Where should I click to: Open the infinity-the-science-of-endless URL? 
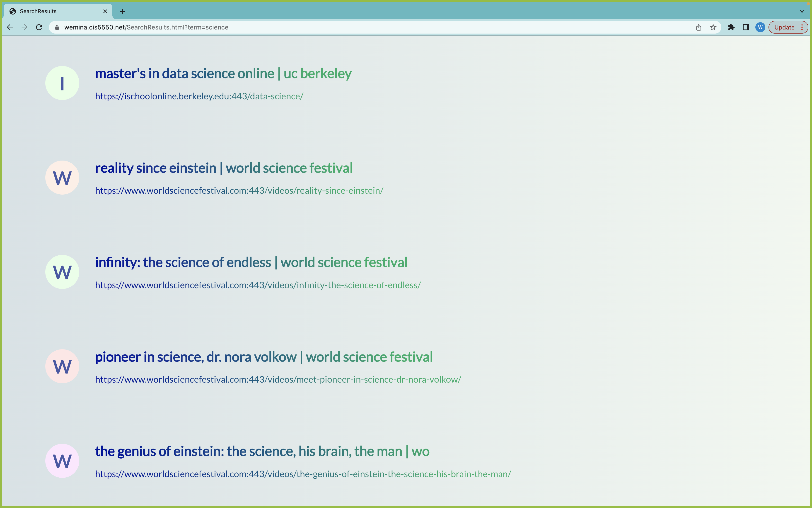click(258, 285)
